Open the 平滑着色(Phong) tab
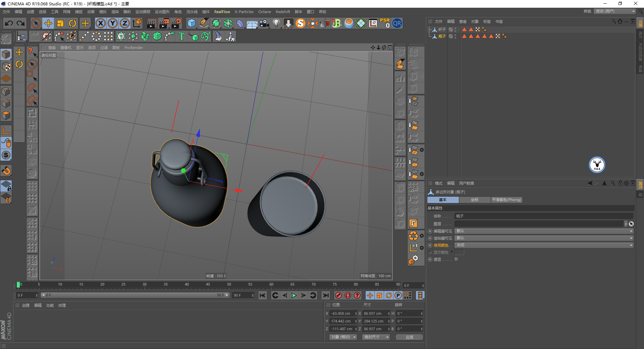 tap(506, 200)
